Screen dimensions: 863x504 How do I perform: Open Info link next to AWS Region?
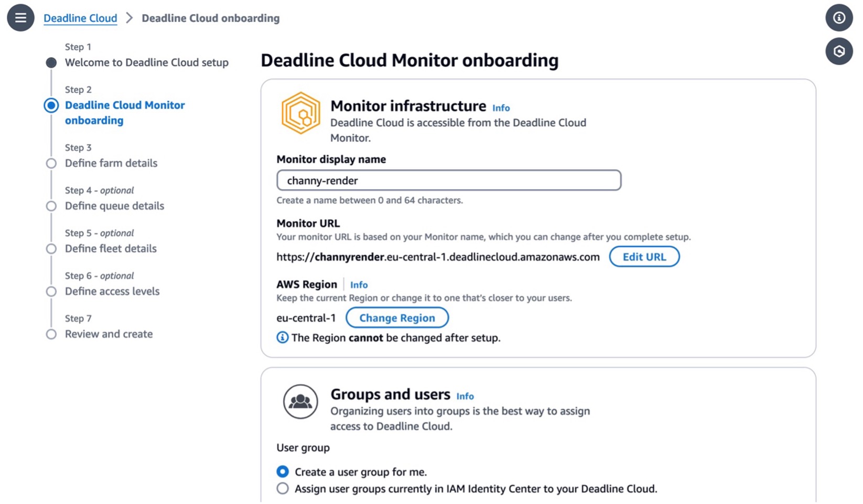click(x=359, y=285)
